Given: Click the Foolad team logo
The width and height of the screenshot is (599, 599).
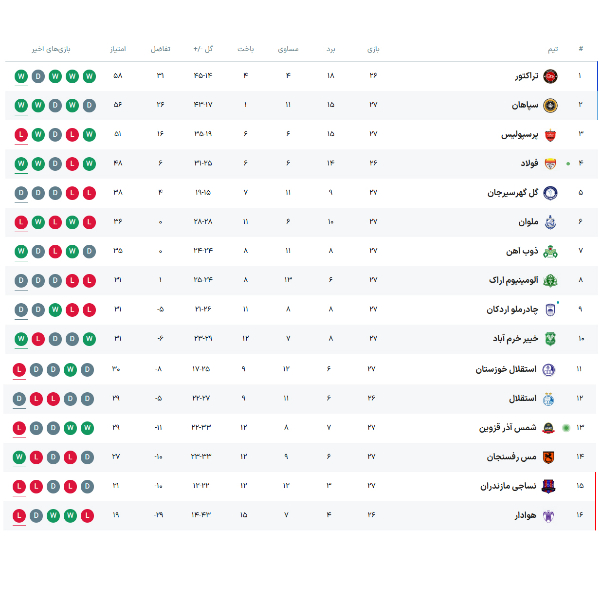Looking at the screenshot, I should [x=550, y=164].
